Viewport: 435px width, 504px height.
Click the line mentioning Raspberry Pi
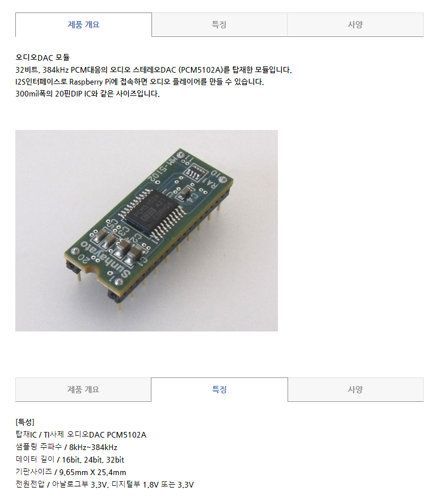140,82
